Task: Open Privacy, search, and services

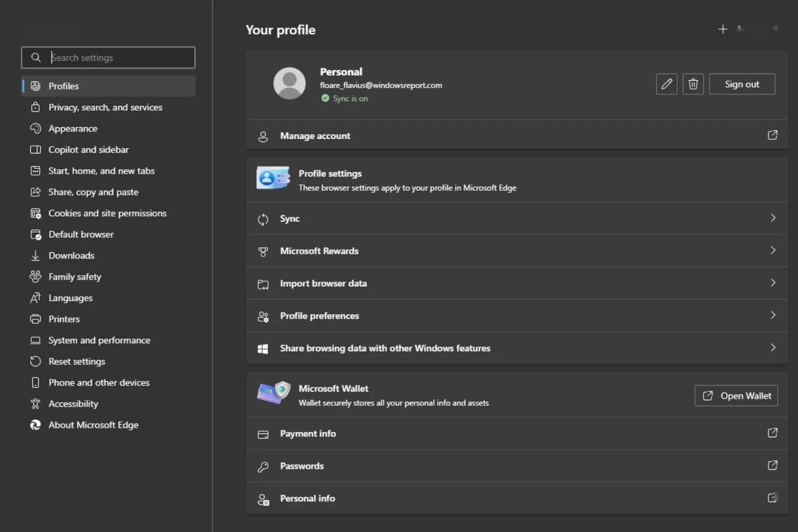Action: click(x=109, y=107)
